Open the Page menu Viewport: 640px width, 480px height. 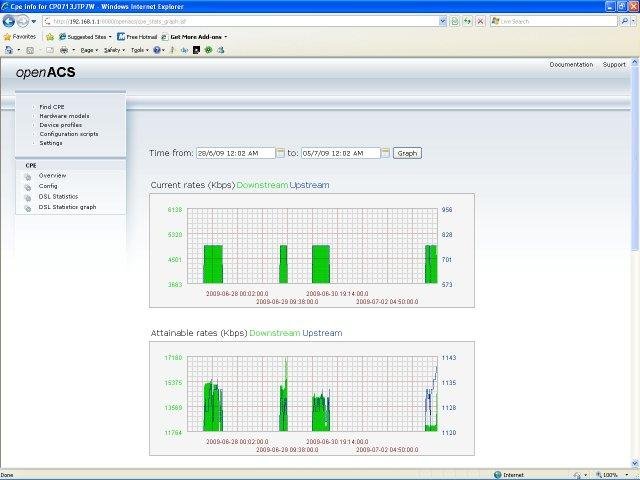tap(89, 50)
